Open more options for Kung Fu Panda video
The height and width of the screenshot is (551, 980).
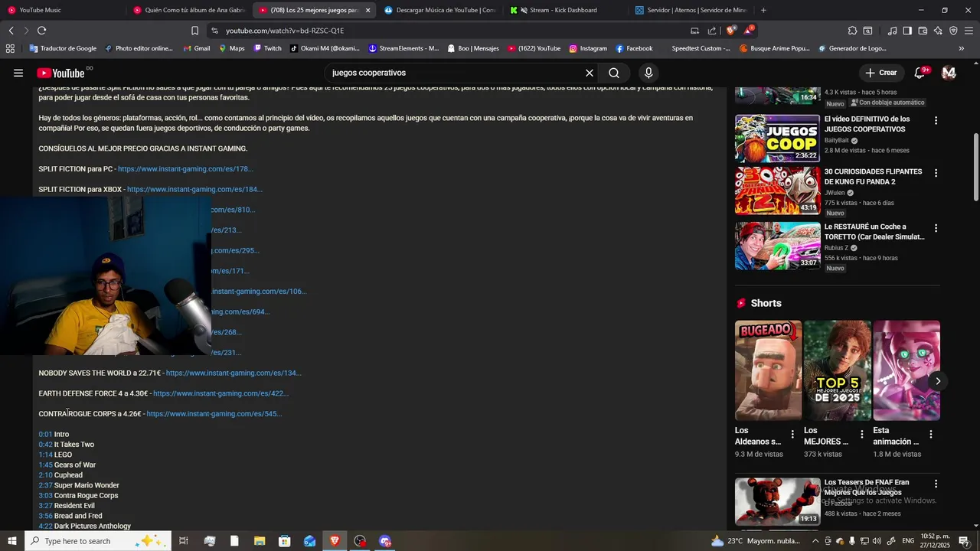click(936, 174)
